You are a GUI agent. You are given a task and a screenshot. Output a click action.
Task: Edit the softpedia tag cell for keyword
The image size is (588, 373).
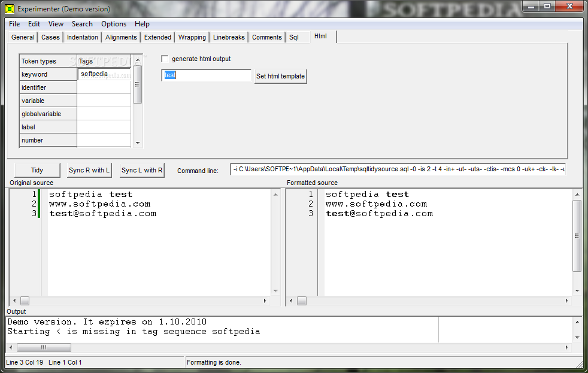point(104,74)
